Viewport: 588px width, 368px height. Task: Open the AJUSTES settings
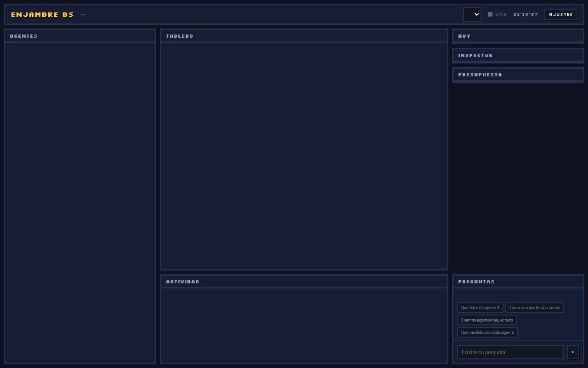561,14
